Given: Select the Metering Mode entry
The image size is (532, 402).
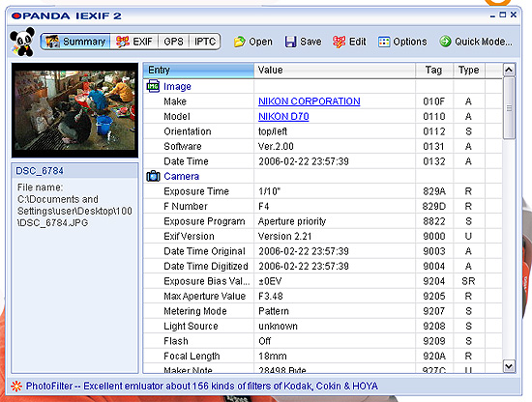Looking at the screenshot, I should 195,311.
